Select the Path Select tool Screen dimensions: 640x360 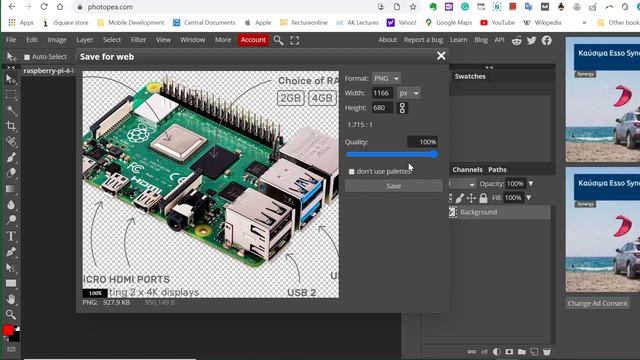[x=11, y=267]
